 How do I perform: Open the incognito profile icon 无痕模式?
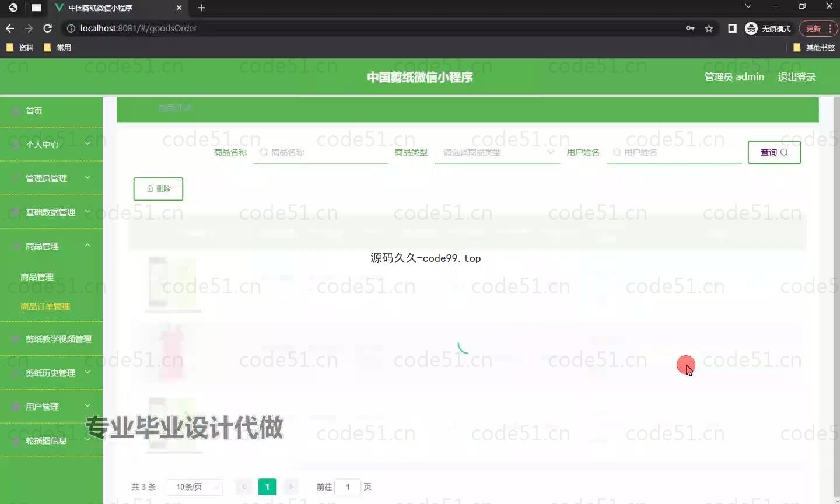[x=768, y=28]
